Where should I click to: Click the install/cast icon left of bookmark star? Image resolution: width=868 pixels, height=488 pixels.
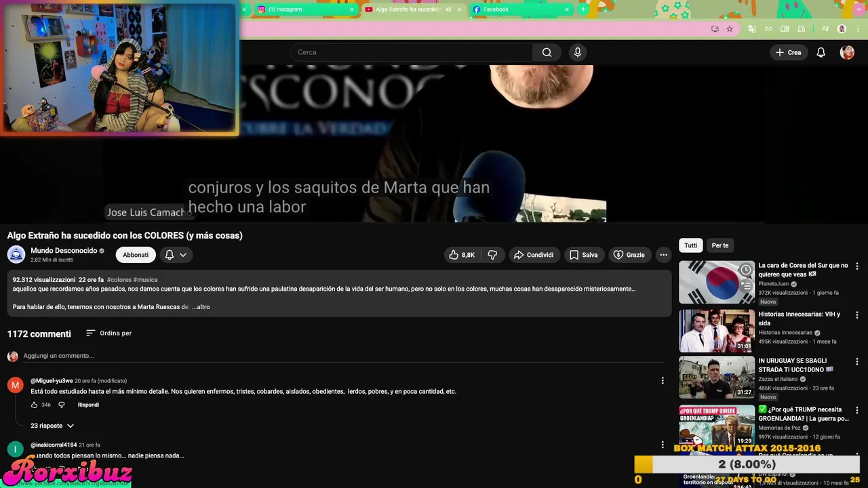(x=715, y=29)
